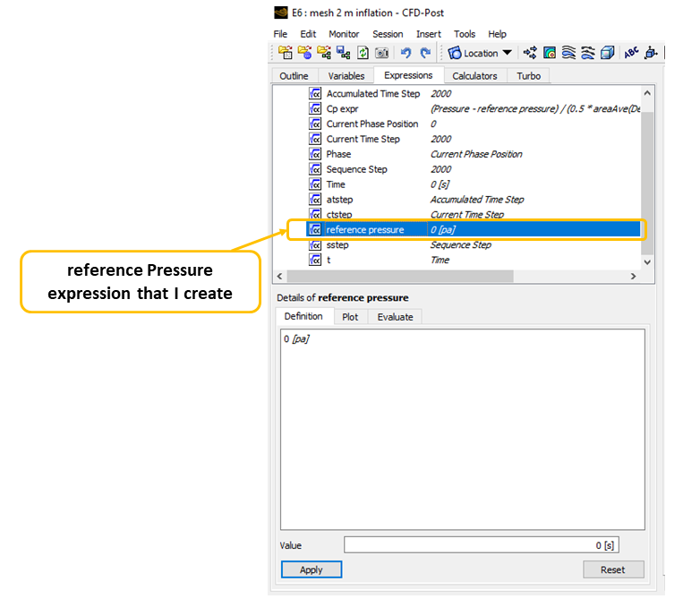Image resolution: width=683 pixels, height=616 pixels.
Task: Switch to the Variables tab
Action: (x=346, y=76)
